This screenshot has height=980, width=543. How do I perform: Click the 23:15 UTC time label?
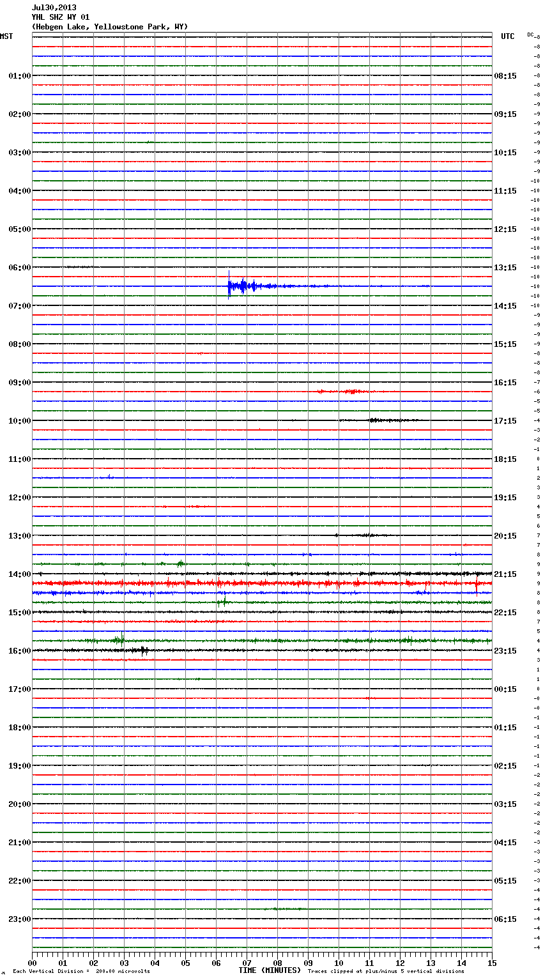tap(505, 651)
